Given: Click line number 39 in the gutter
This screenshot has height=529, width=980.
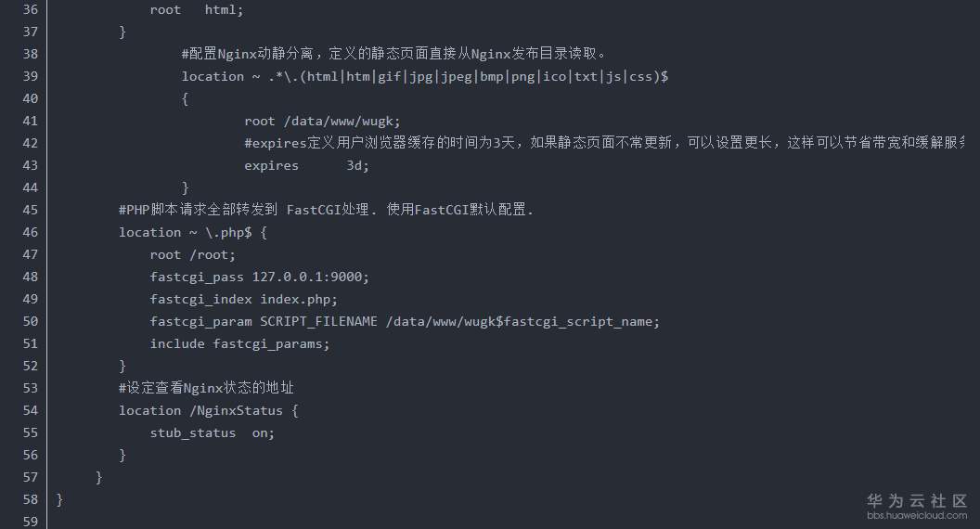Looking at the screenshot, I should (x=30, y=76).
